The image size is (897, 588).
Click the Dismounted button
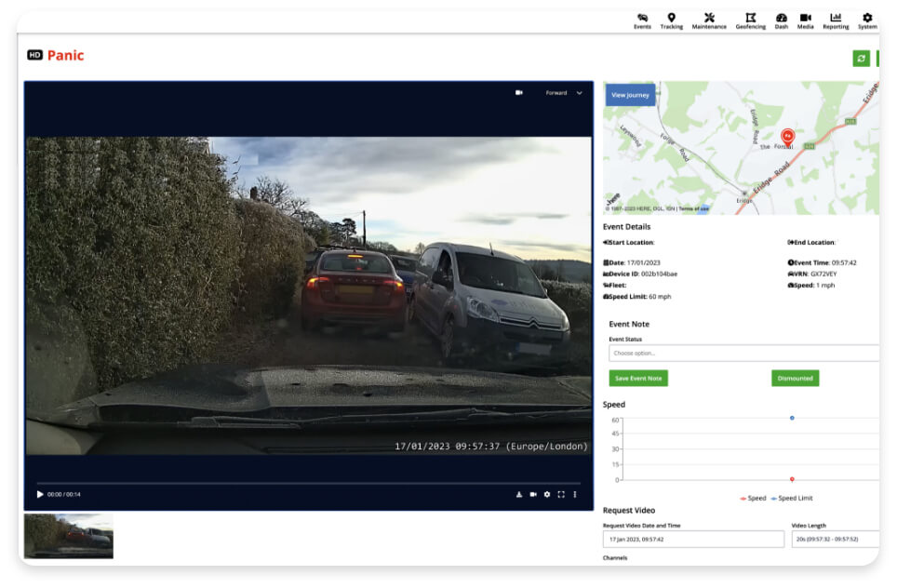[x=796, y=378]
